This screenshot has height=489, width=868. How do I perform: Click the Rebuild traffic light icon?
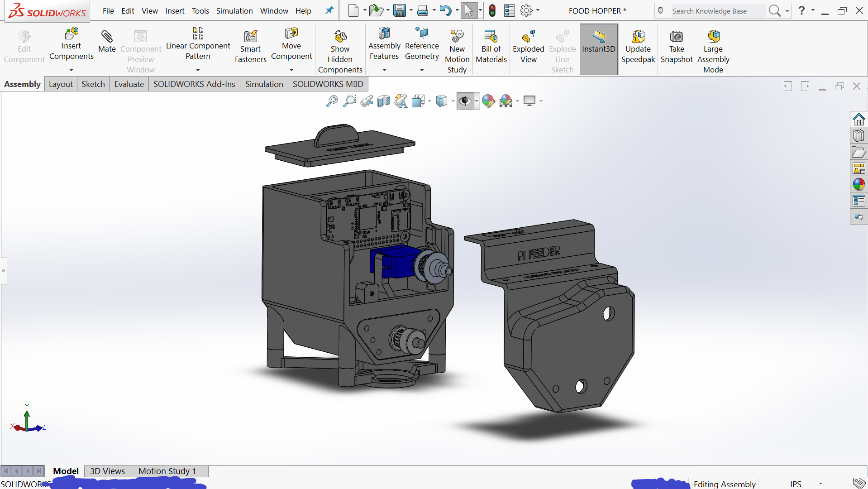tap(492, 10)
